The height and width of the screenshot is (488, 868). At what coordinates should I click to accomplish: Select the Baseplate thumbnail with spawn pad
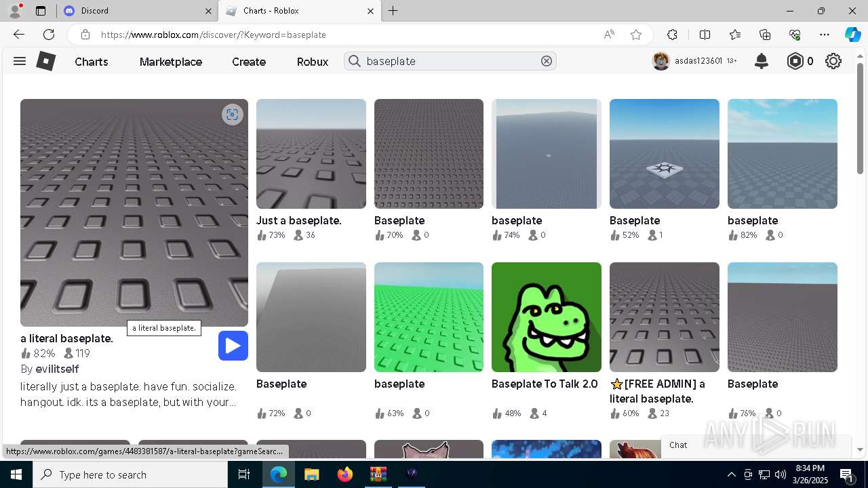tap(665, 154)
